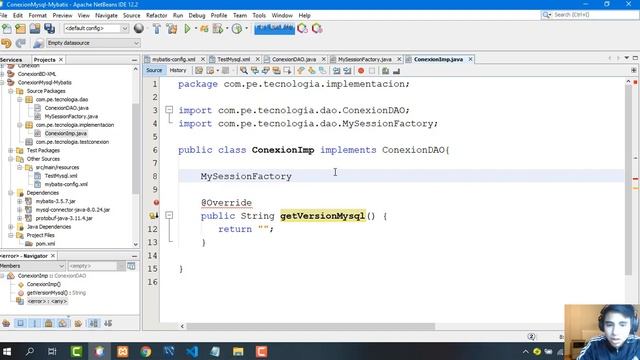Click the Build Project hammer icon
640x360 pixels.
click(x=157, y=29)
